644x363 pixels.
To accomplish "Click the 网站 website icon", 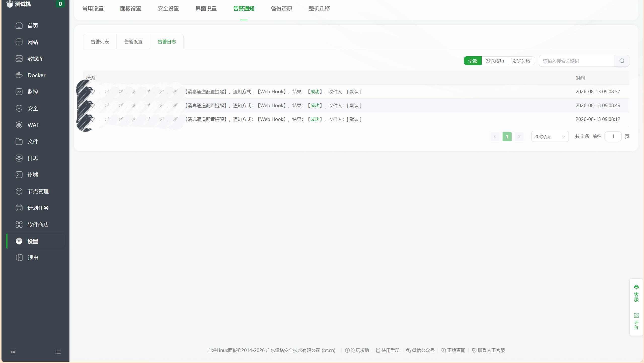I will tap(19, 42).
